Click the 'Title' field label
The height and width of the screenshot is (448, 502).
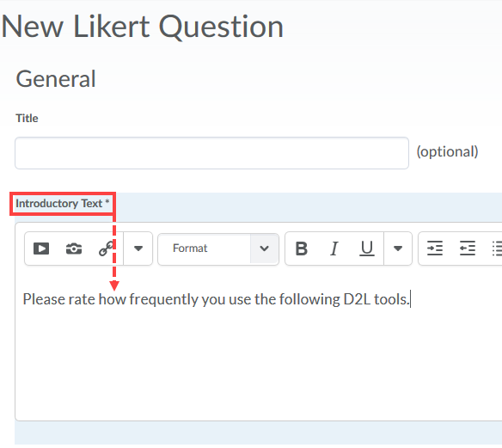(x=27, y=118)
